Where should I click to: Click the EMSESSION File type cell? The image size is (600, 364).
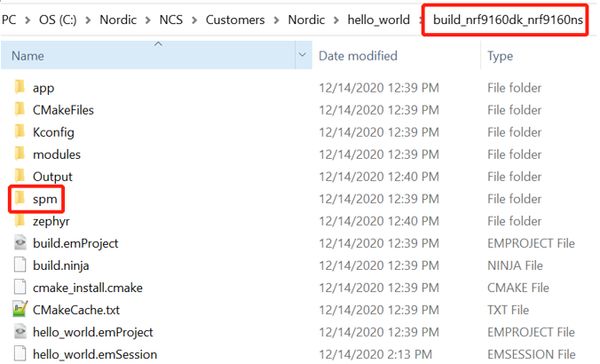point(531,354)
